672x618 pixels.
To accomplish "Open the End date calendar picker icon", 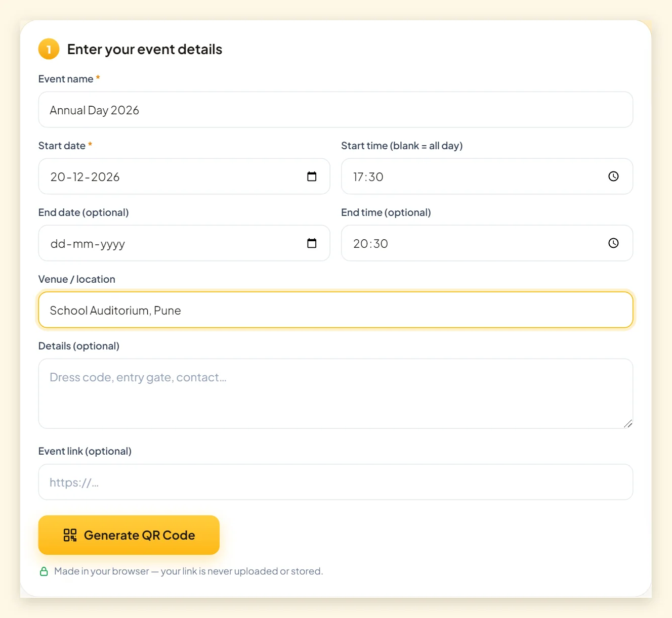I will pos(312,243).
